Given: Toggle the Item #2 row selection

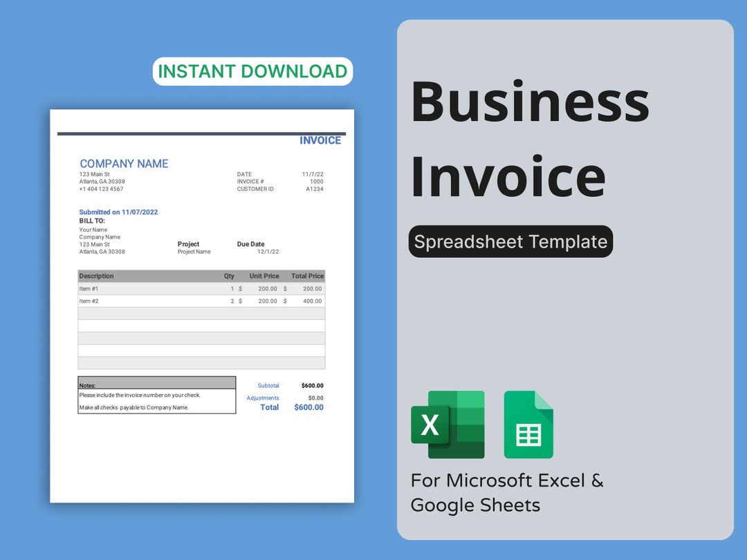Looking at the screenshot, I should click(x=201, y=301).
